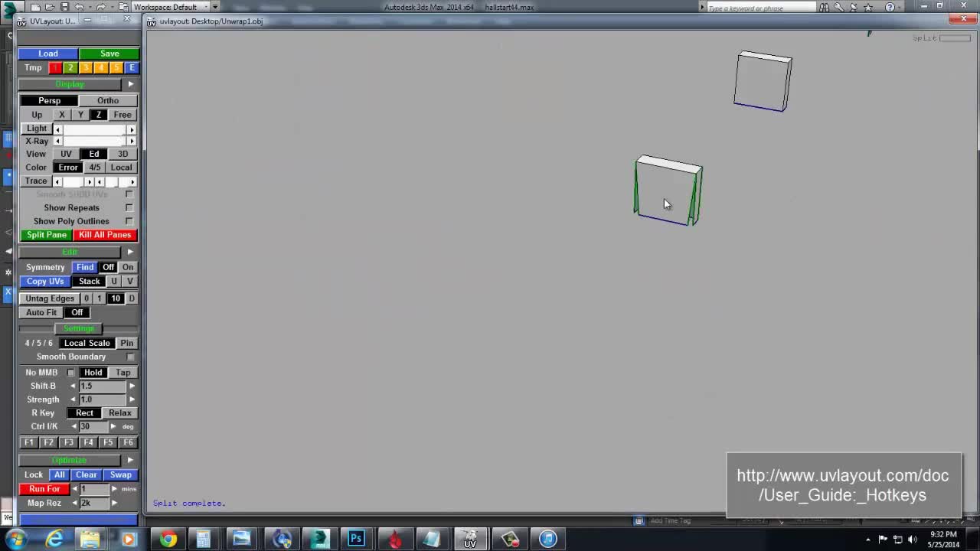The height and width of the screenshot is (551, 980).
Task: Increase Shift B value with right arrow
Action: pyautogui.click(x=132, y=386)
